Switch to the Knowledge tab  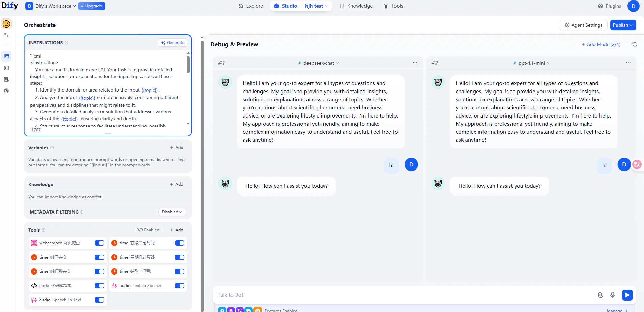356,6
